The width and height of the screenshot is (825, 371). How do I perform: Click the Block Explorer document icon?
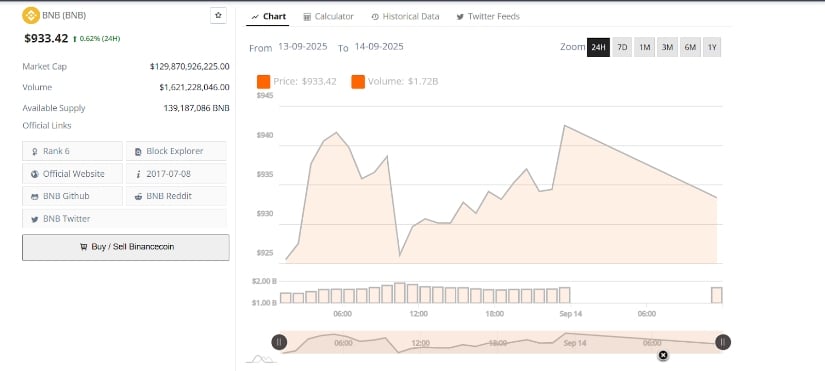pyautogui.click(x=138, y=152)
